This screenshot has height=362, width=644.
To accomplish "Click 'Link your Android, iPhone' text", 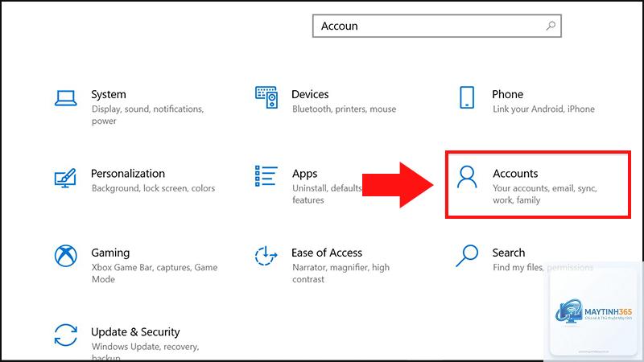I will point(544,109).
